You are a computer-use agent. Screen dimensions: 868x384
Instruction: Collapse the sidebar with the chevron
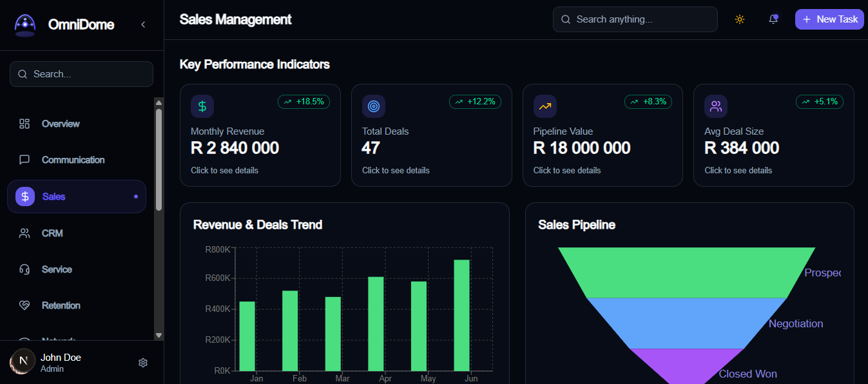143,24
